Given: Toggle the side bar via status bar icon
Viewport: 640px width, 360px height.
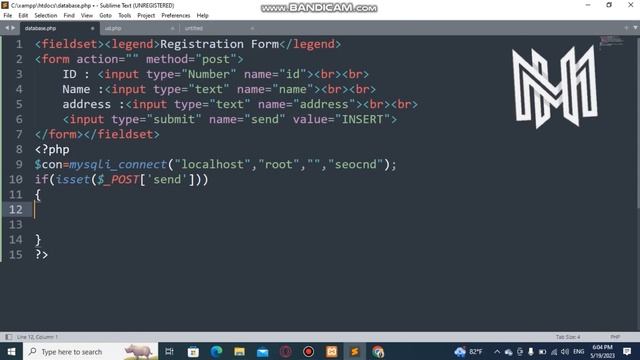Looking at the screenshot, I should pos(9,337).
